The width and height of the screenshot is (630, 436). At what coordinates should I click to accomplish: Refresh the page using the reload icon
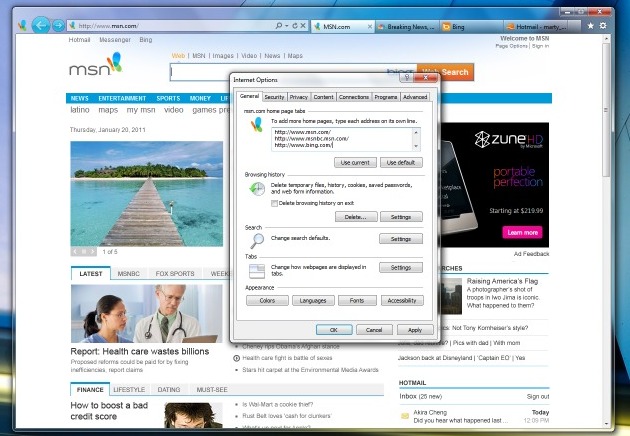(295, 26)
